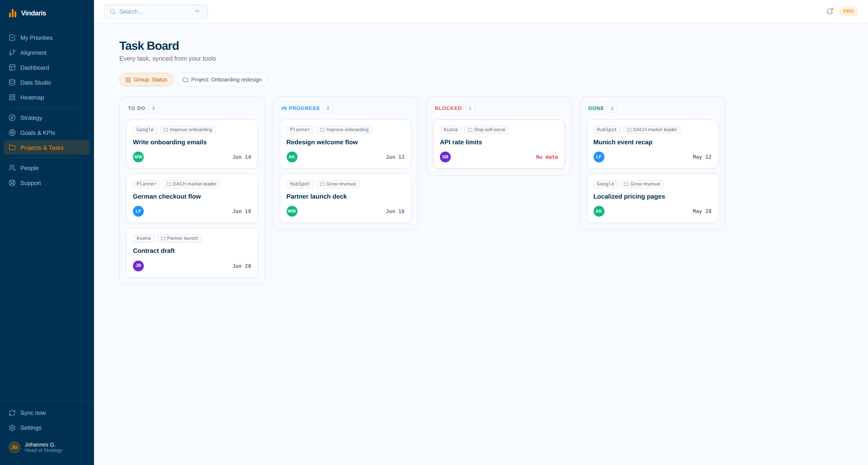The image size is (868, 465).
Task: Open the Munich event recap task
Action: coord(652,144)
